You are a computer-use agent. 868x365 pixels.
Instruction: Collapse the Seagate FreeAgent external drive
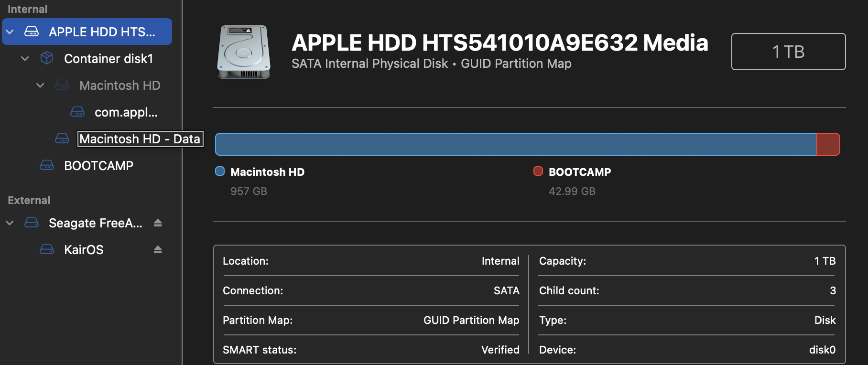10,223
